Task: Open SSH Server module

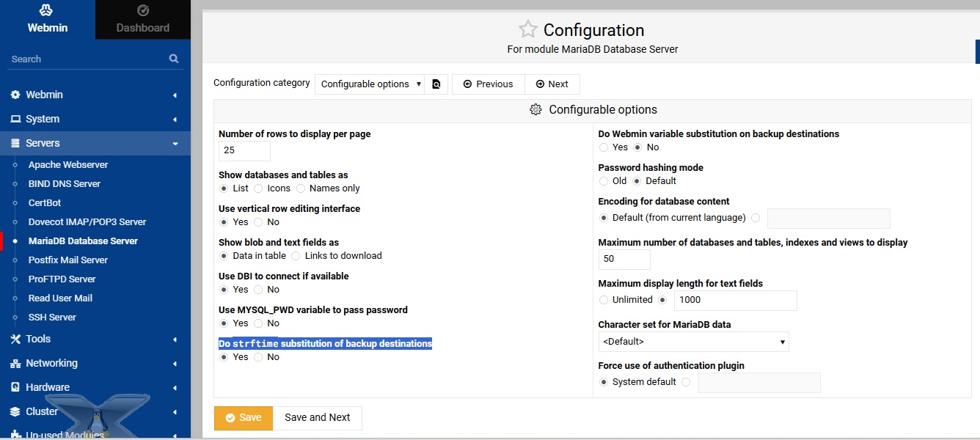Action: click(52, 317)
